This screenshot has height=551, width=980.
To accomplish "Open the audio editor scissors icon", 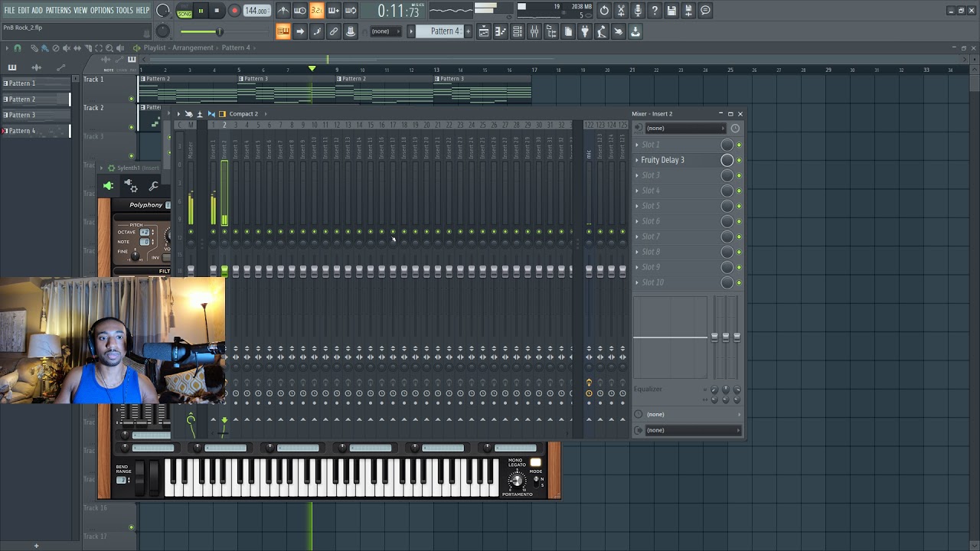I will tap(621, 11).
